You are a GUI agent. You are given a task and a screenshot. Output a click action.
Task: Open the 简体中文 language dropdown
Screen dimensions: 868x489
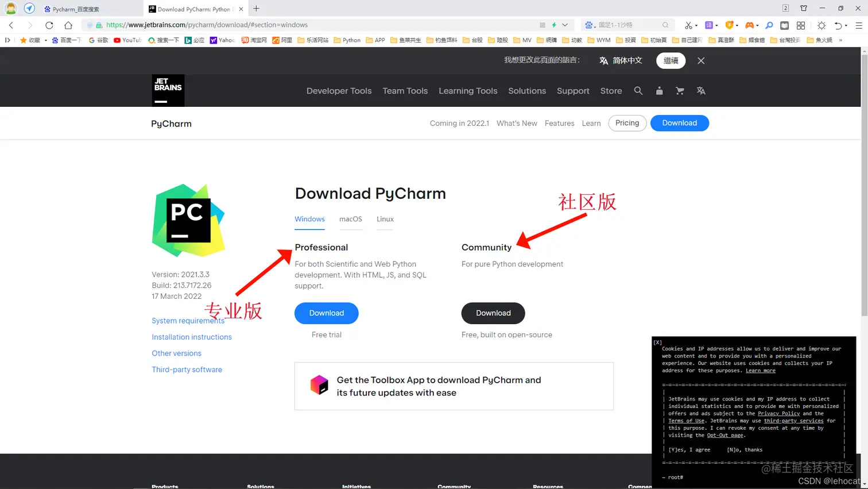(x=621, y=60)
